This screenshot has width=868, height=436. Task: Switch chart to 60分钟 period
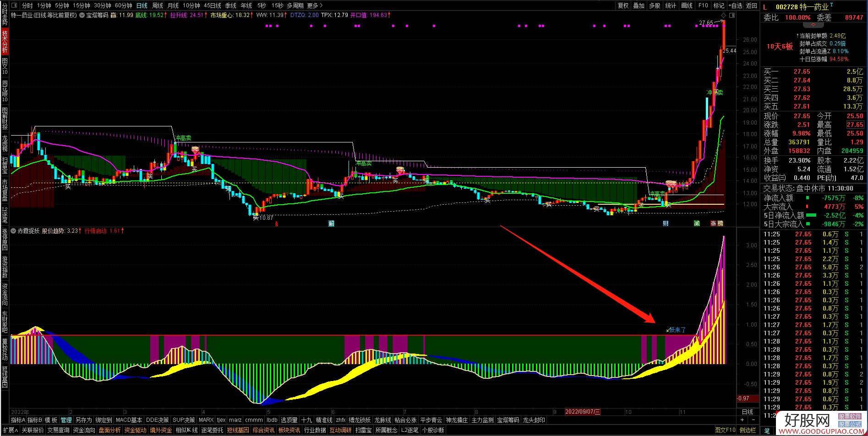(124, 5)
